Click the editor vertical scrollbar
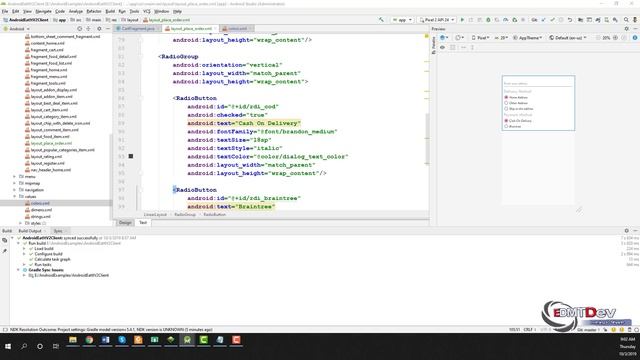The width and height of the screenshot is (640, 360). point(427,138)
